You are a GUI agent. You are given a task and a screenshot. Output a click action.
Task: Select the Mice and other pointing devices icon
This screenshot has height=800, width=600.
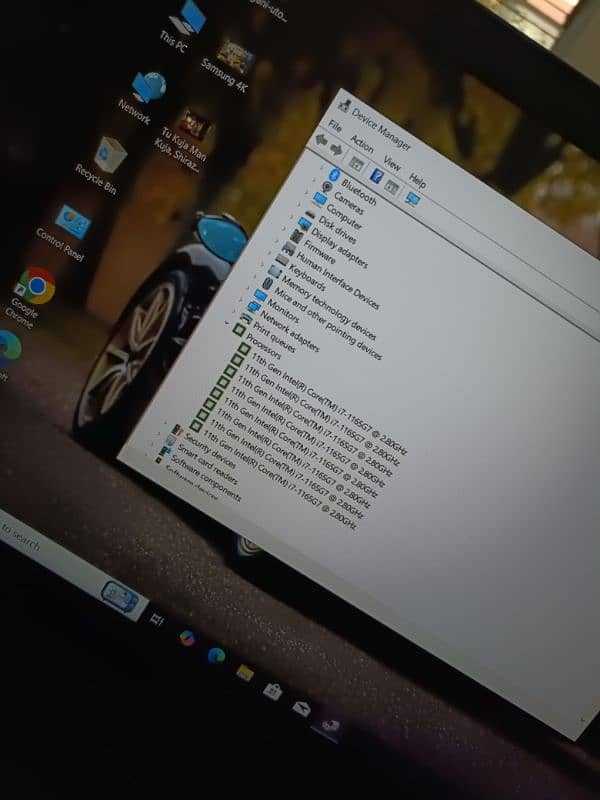click(268, 283)
